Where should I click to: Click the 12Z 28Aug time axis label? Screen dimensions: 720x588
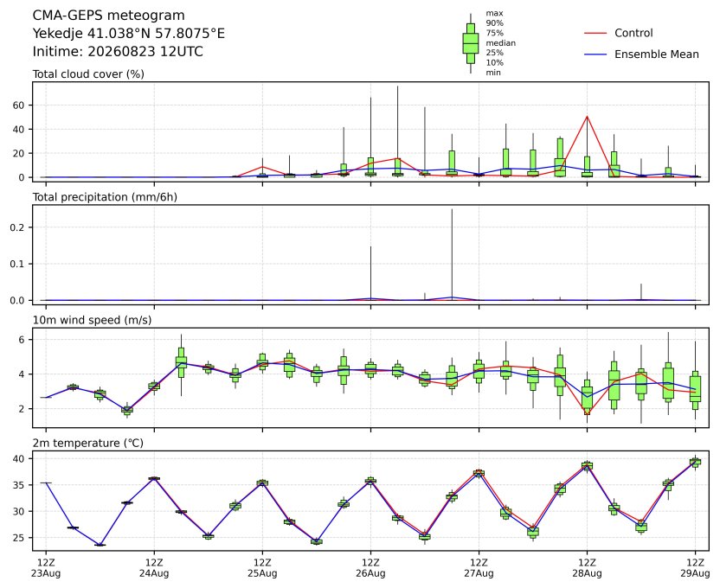[587, 568]
